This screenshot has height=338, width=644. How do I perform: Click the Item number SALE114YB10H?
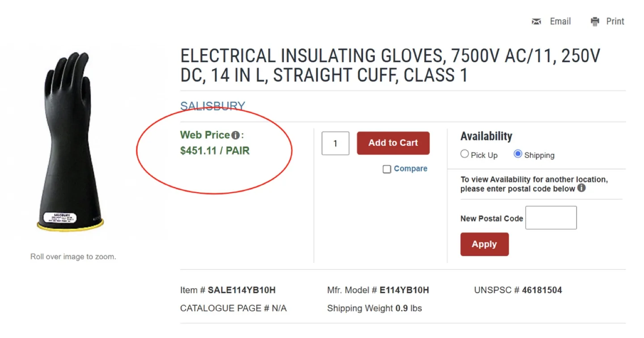[x=241, y=290]
